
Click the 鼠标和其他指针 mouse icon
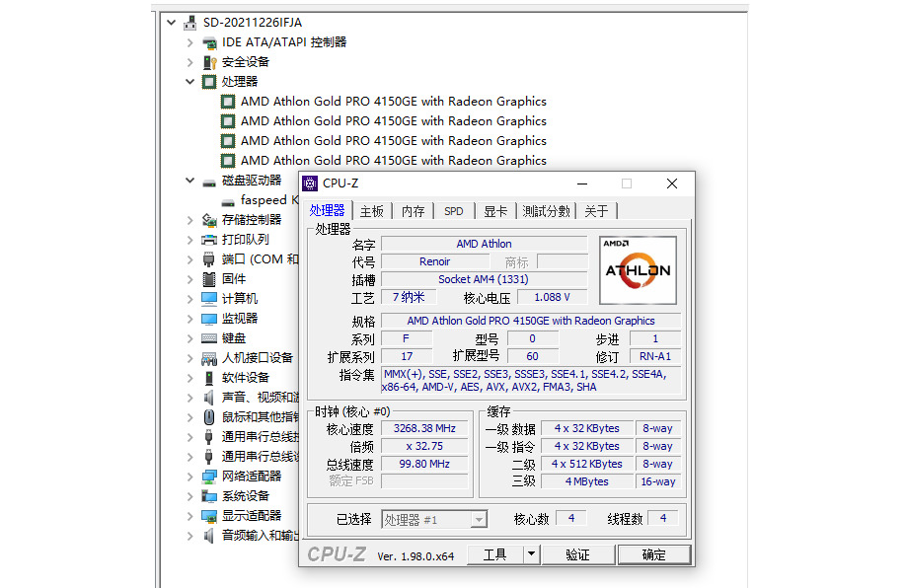(x=209, y=417)
